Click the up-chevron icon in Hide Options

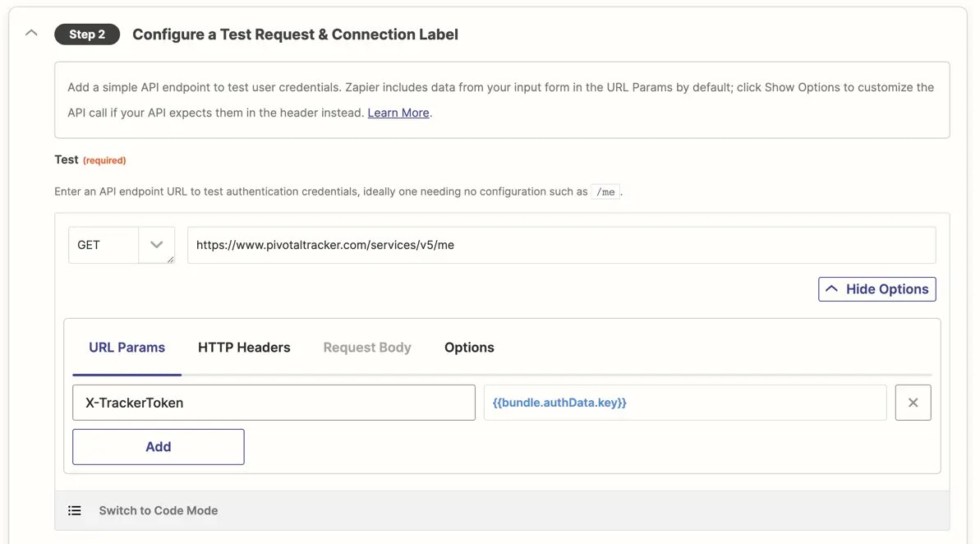831,289
